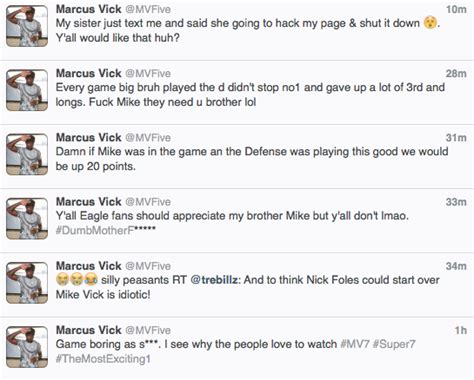Open avatar on the 34m silly peasants tweet
Image resolution: width=474 pixels, height=380 pixels.
[27, 283]
